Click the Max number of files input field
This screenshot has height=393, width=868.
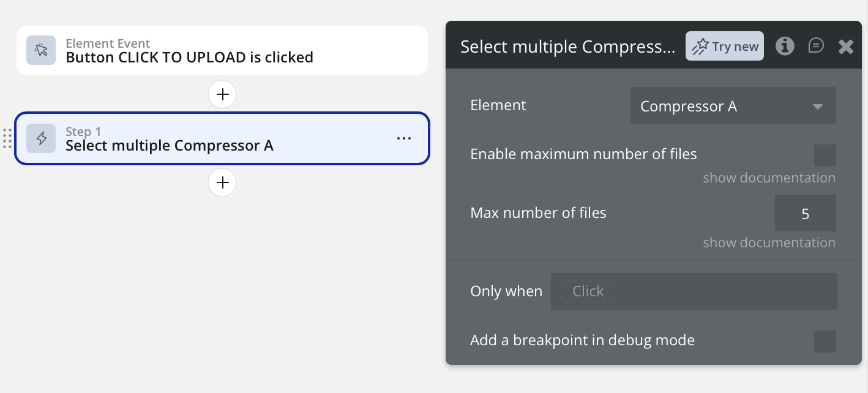tap(805, 214)
